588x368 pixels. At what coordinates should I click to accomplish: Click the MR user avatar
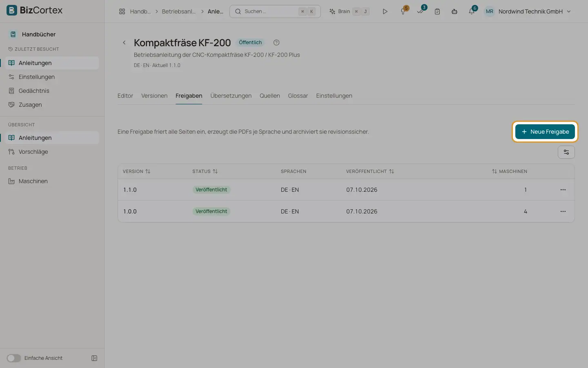(489, 11)
